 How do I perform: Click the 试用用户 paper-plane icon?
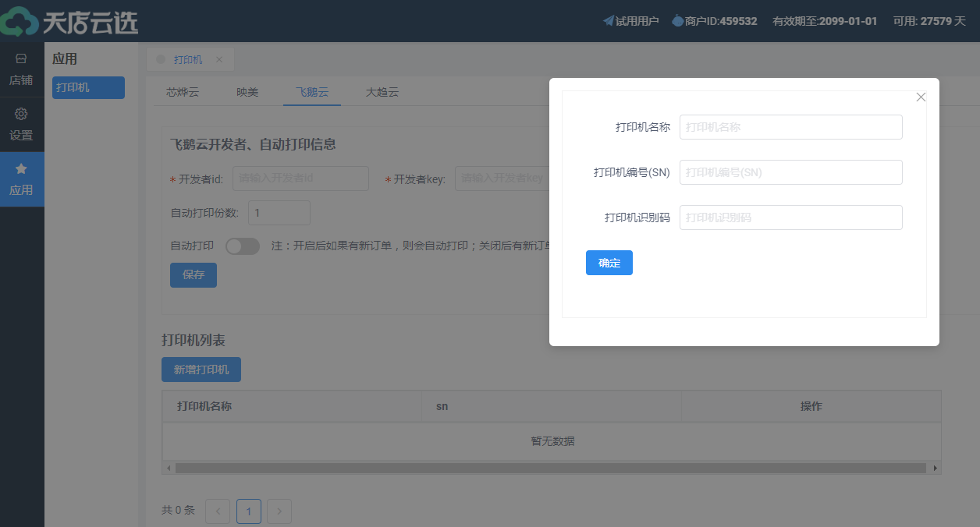609,21
